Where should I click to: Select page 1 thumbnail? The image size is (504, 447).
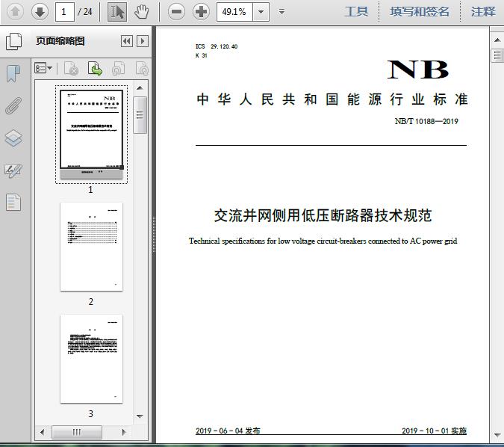click(91, 135)
